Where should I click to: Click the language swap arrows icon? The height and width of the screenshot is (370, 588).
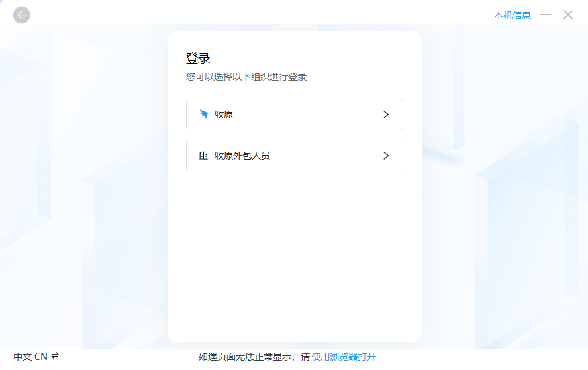[55, 356]
